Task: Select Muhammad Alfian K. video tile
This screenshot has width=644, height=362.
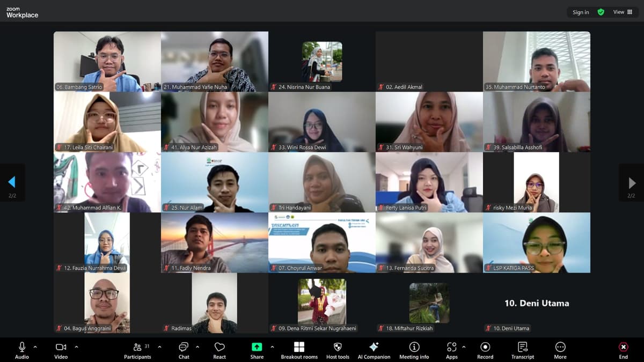Action: (107, 182)
